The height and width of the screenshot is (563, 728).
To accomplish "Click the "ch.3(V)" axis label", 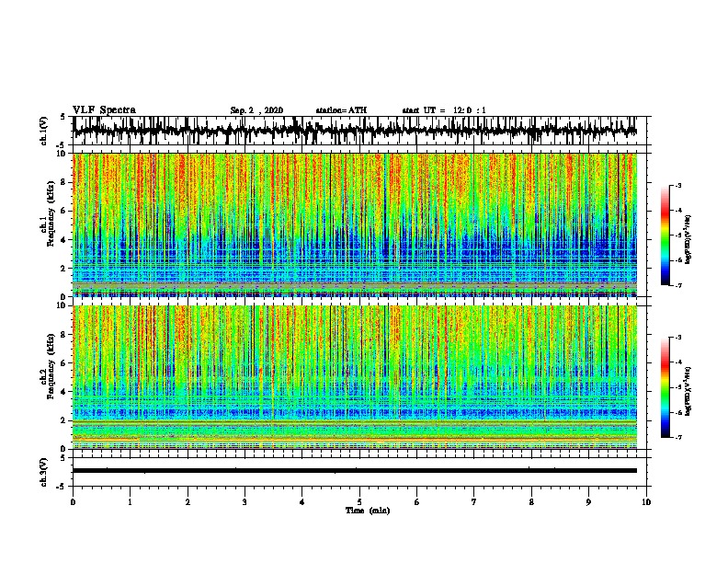I will (x=44, y=472).
